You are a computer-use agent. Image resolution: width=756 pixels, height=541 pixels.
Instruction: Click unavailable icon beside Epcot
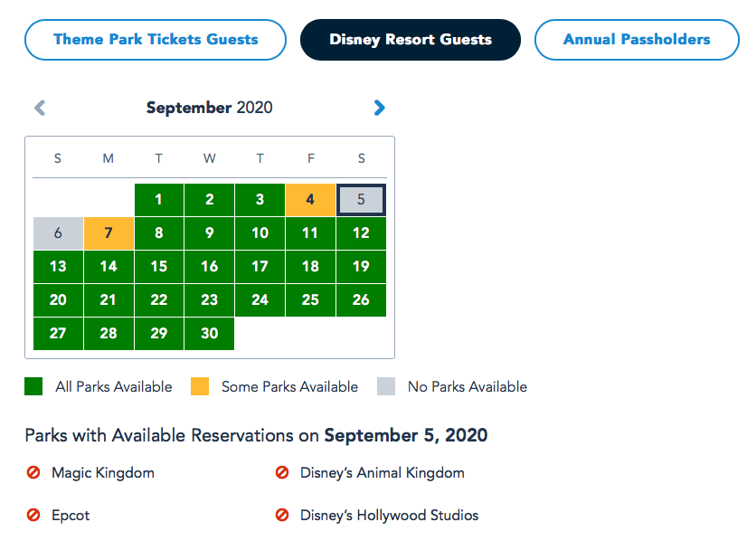click(33, 515)
